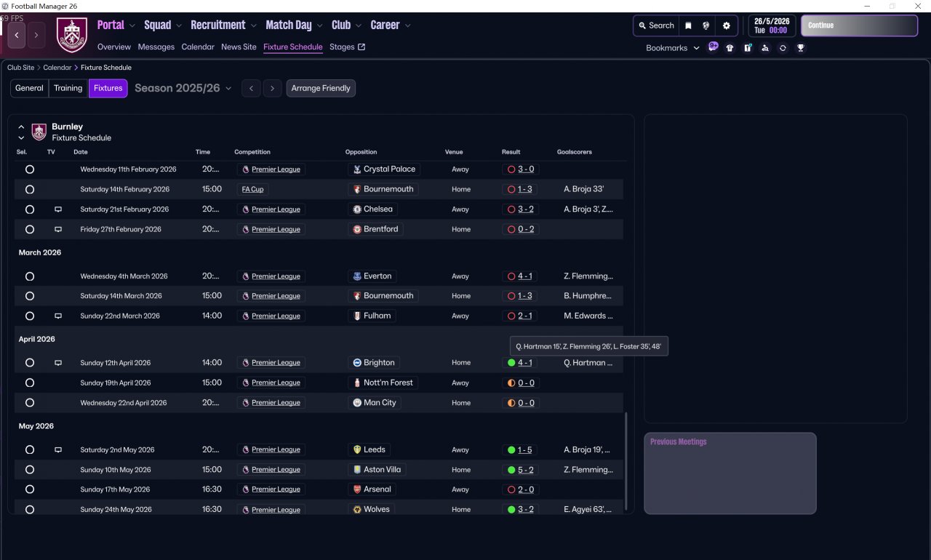Viewport: 931px width, 560px height.
Task: Go to next season with right arrow
Action: tap(273, 88)
